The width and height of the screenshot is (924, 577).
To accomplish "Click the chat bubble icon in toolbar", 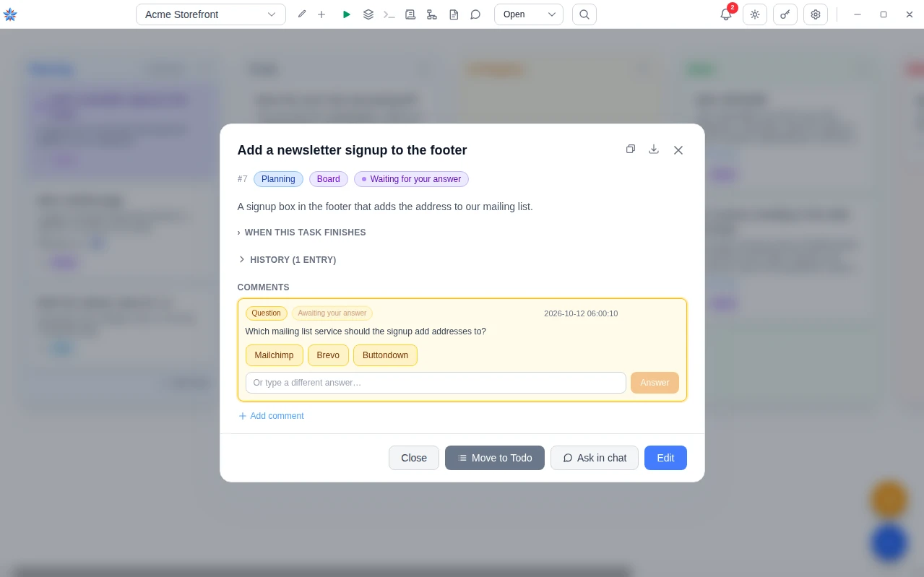I will click(475, 14).
